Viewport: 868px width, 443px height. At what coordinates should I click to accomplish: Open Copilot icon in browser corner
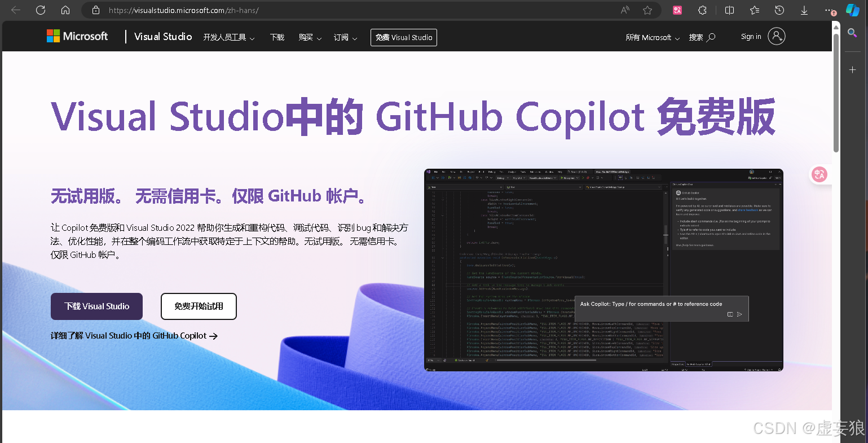[853, 10]
